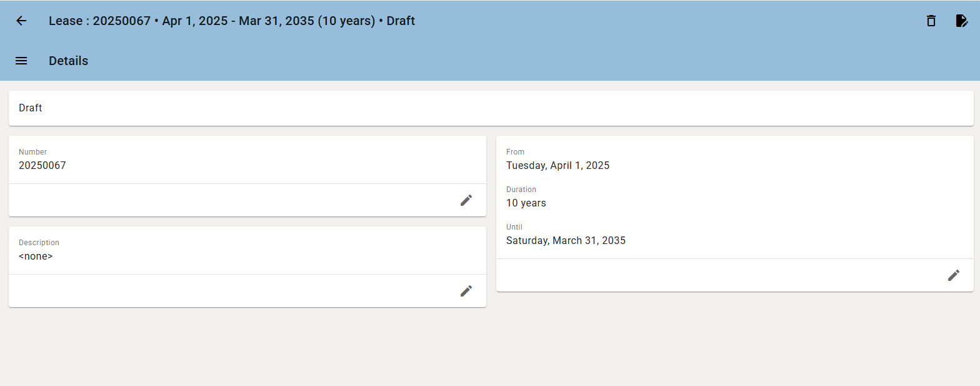Select the number value 20250067

[42, 166]
